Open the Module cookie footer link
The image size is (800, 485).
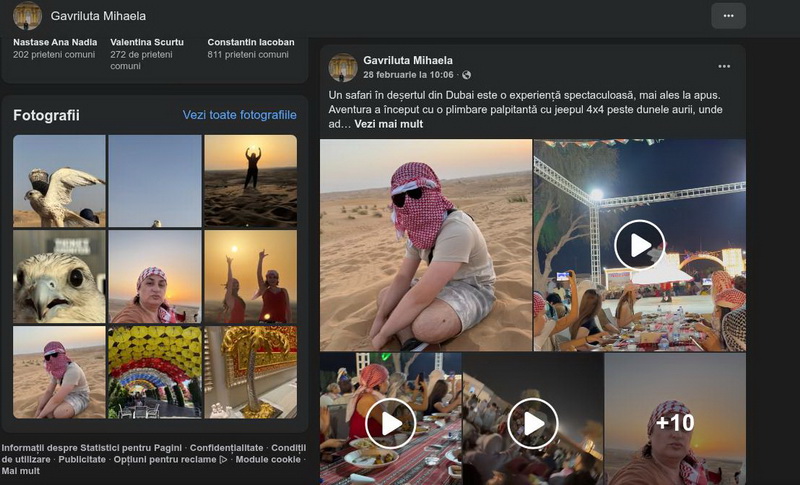[x=268, y=460]
